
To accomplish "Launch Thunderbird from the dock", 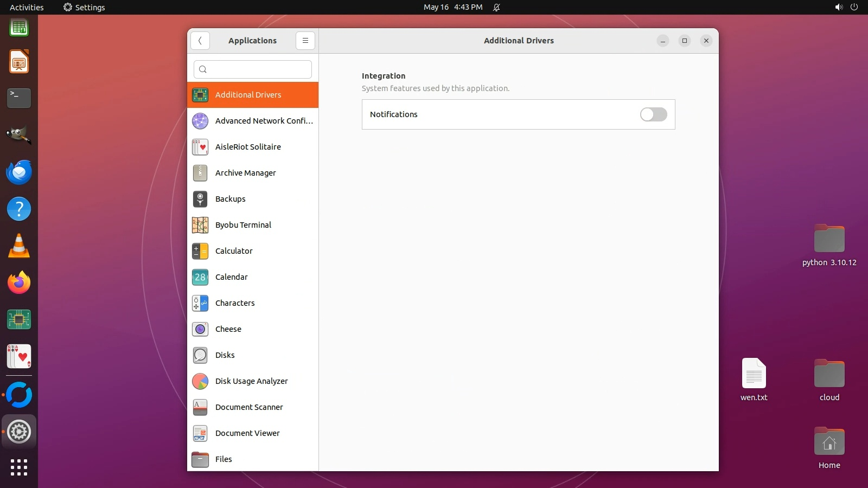I will (19, 172).
